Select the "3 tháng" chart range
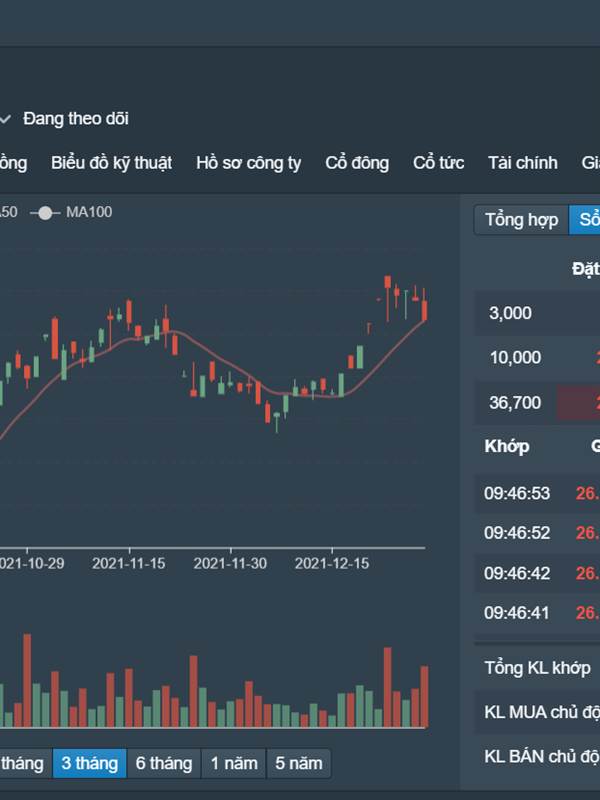600x800 pixels. pos(89,764)
